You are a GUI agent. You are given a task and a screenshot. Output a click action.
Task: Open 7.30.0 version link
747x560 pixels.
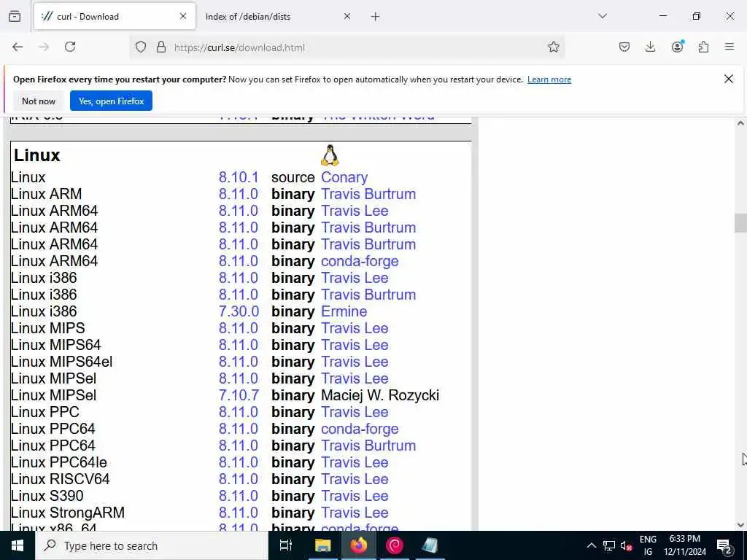click(239, 311)
